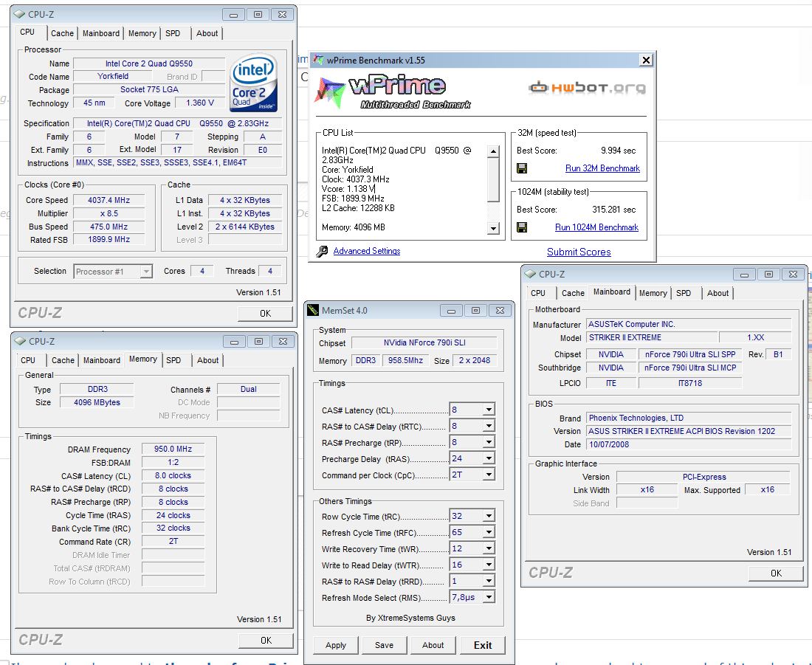The image size is (812, 665).
Task: Open the Refresh Mode Select (RMS) dropdown
Action: (489, 597)
